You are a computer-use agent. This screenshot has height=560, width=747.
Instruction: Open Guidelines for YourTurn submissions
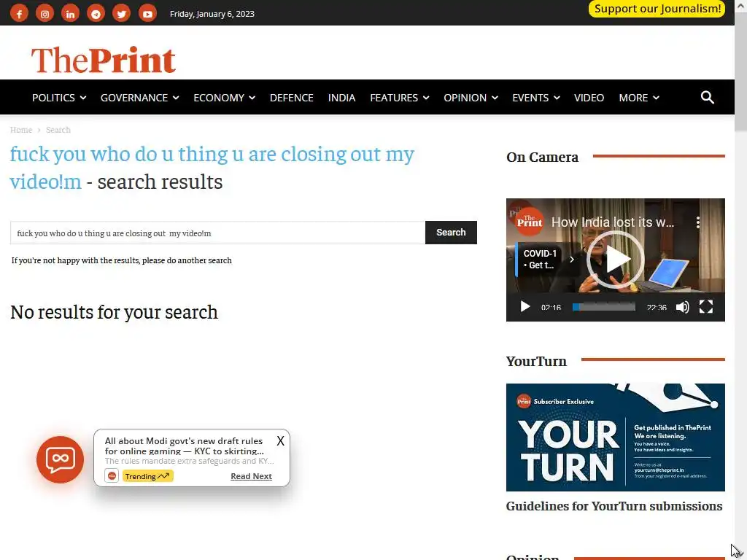coord(614,506)
